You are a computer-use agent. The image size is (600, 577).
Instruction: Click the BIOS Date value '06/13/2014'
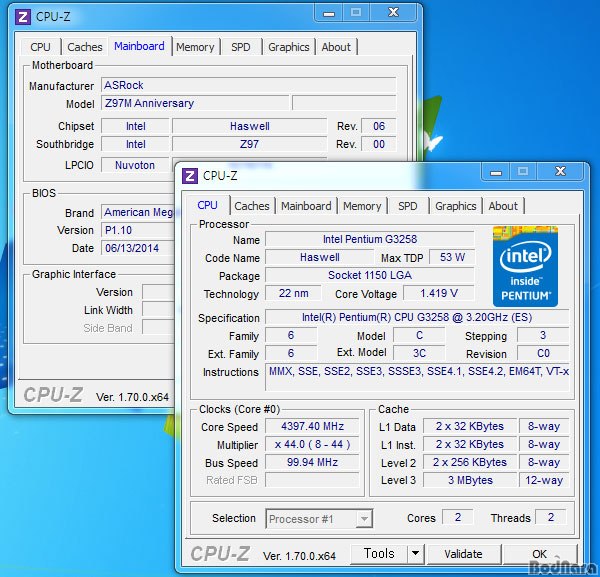pos(138,248)
